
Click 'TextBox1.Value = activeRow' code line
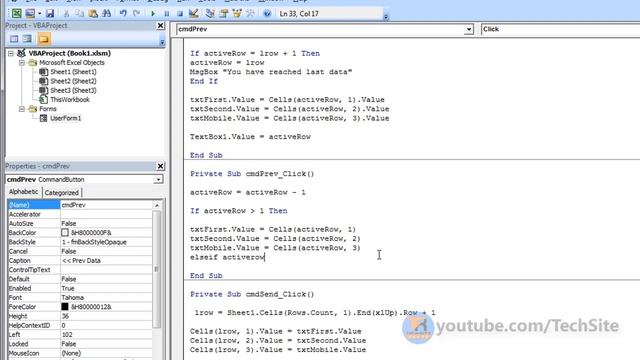[x=250, y=137]
